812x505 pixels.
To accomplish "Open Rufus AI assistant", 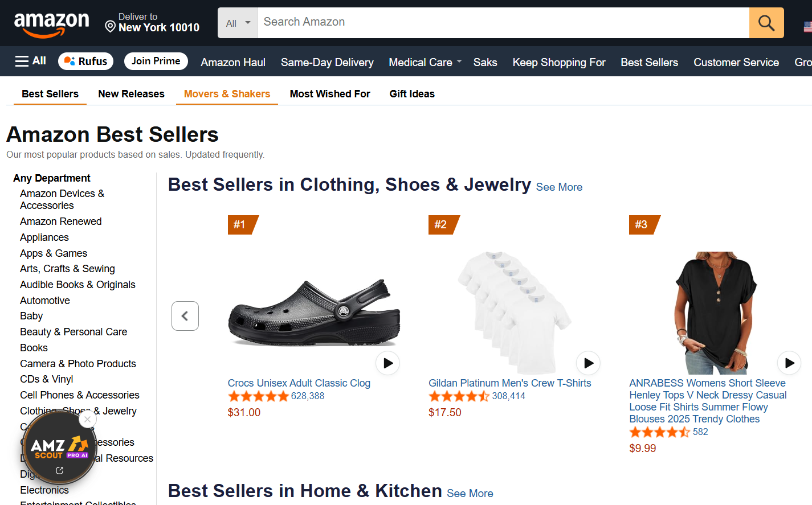I will coord(85,61).
